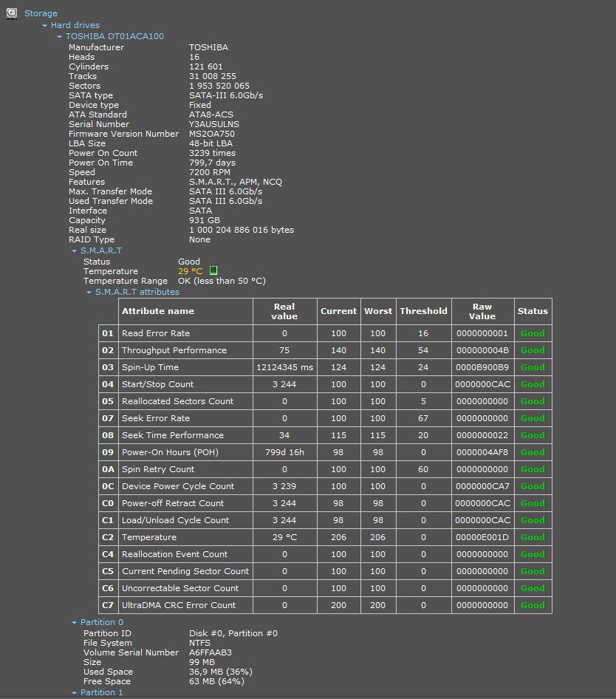Click attribute ID C2 cell
616x699 pixels.
click(x=109, y=537)
